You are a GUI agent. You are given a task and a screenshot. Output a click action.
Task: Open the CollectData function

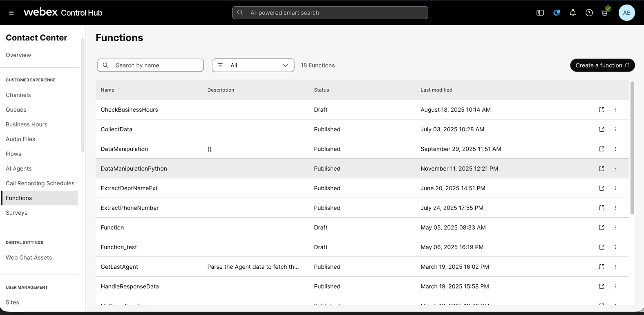(116, 129)
